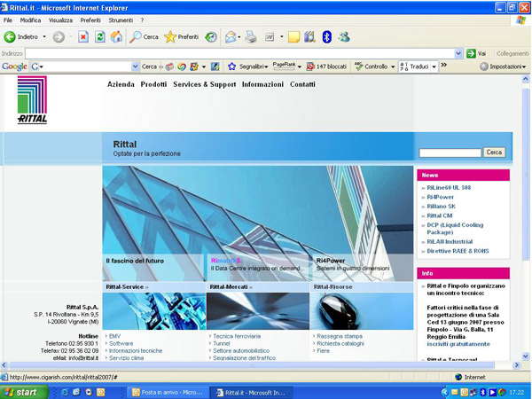Click the green Vai go arrow

pos(471,53)
